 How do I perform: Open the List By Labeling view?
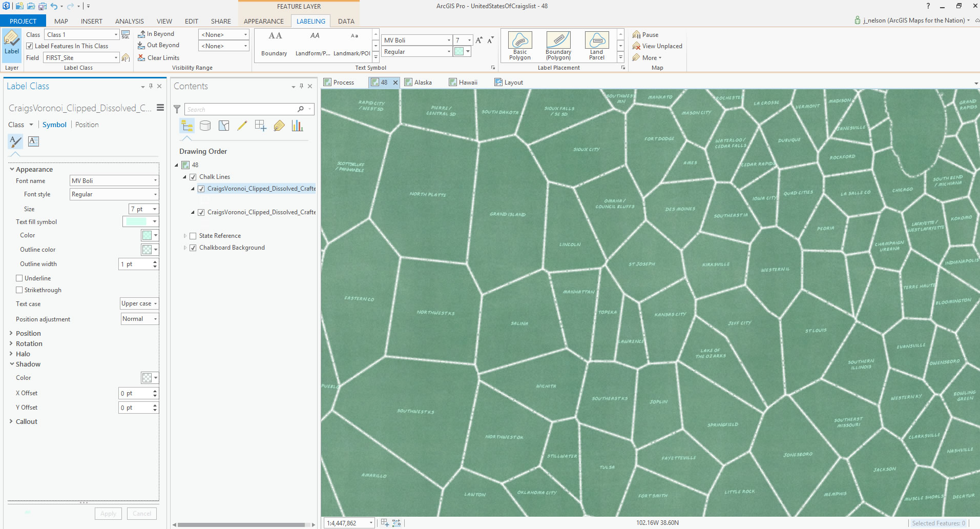point(279,126)
